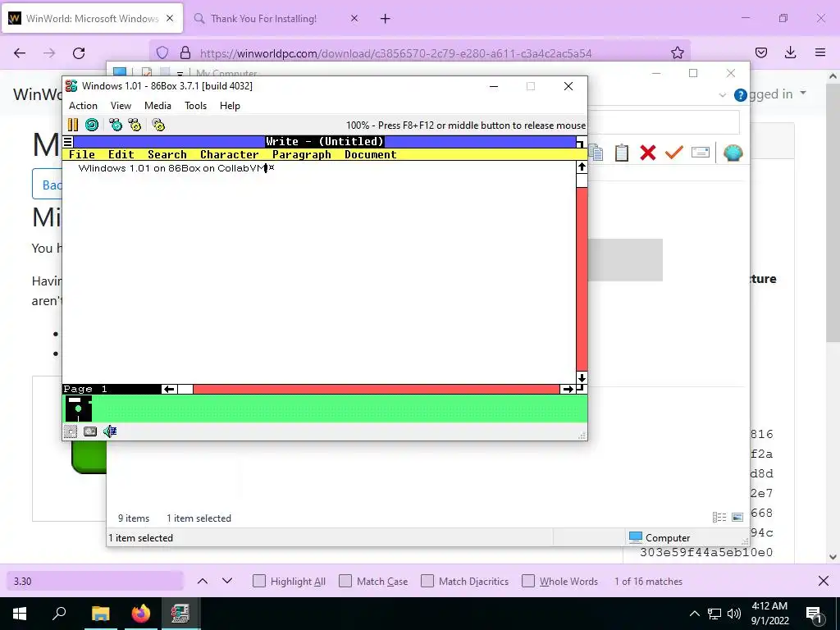The width and height of the screenshot is (840, 630).
Task: Switch Explorer to large icons view
Action: tap(737, 517)
